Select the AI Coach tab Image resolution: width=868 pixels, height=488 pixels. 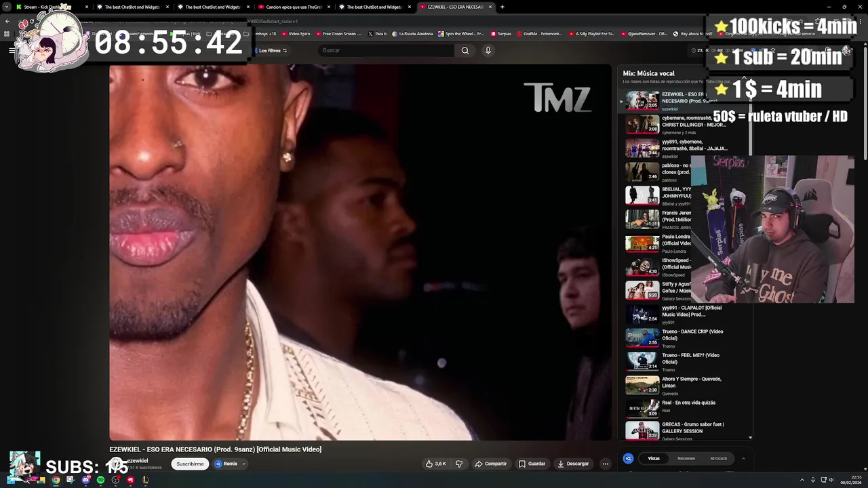pos(718,458)
